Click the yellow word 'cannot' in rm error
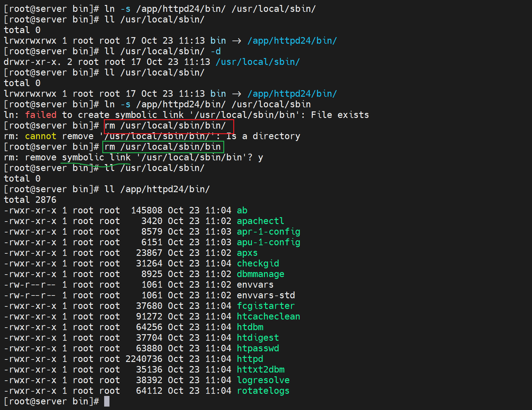Image resolution: width=532 pixels, height=410 pixels. (41, 136)
